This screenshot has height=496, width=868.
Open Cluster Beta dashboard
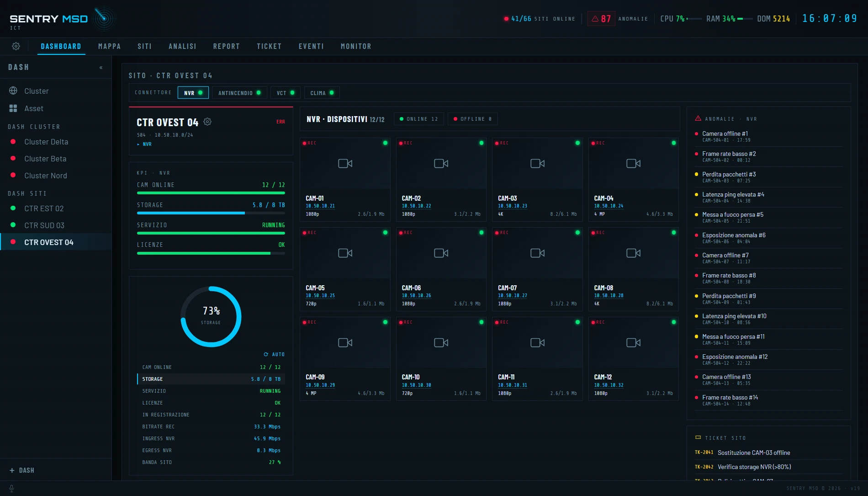[56, 159]
